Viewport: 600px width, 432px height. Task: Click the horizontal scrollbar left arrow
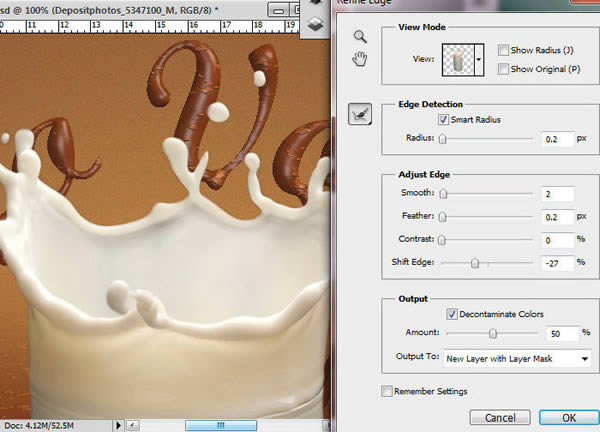click(x=133, y=425)
